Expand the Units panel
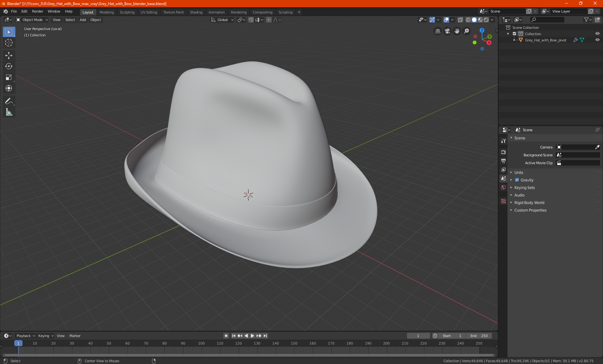The image size is (603, 364). click(519, 172)
